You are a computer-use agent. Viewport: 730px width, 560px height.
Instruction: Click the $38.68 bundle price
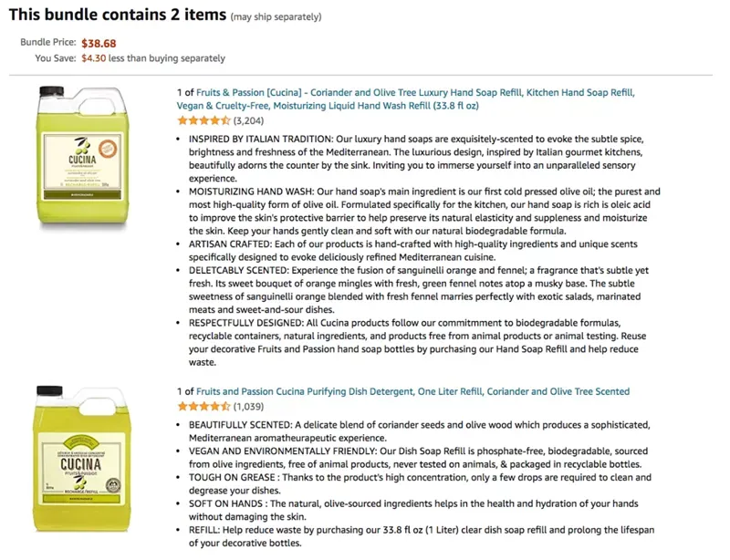click(99, 43)
